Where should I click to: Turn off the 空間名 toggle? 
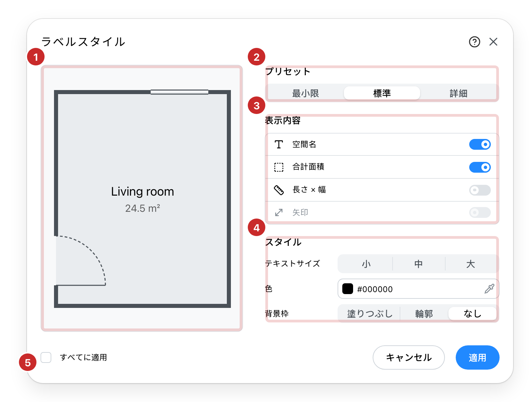point(480,144)
